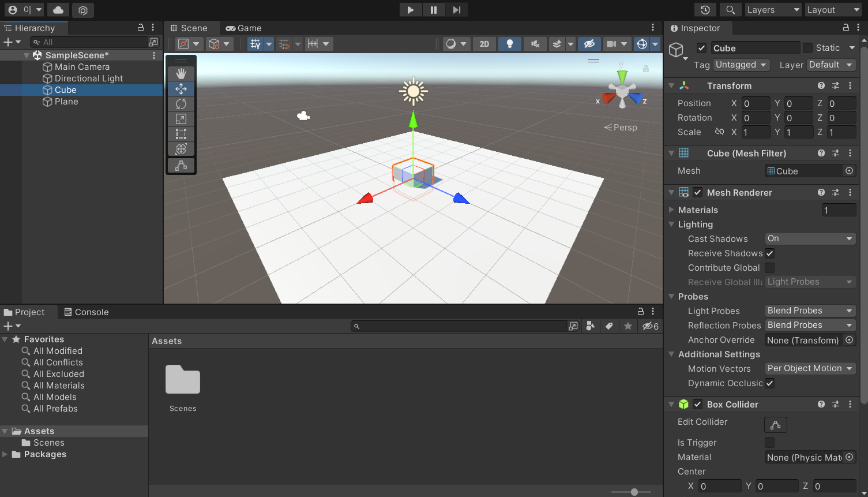Collapse the SampleScene hierarchy
The width and height of the screenshot is (868, 497).
click(27, 55)
